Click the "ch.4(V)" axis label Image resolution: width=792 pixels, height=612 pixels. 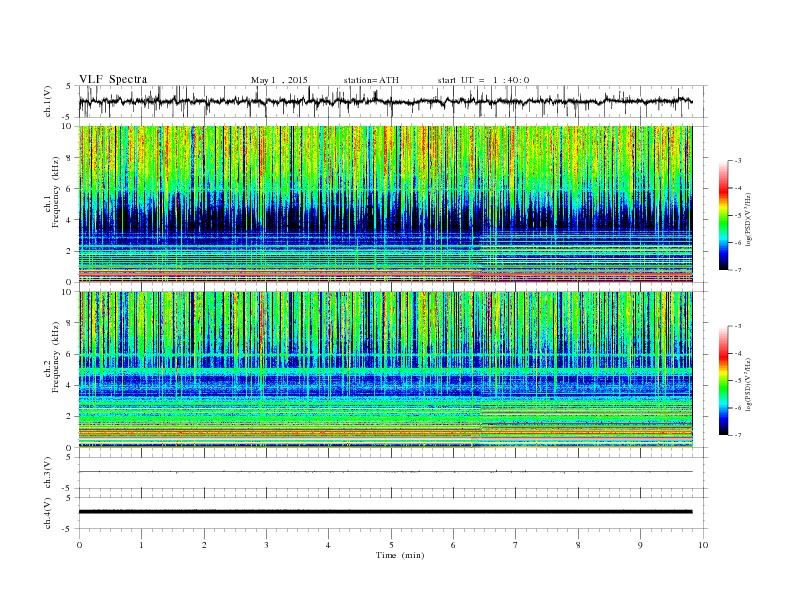click(48, 513)
